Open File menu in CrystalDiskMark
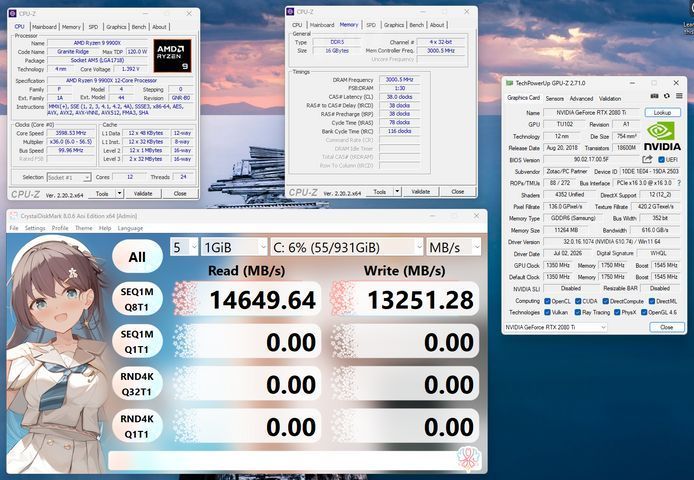 tap(14, 228)
